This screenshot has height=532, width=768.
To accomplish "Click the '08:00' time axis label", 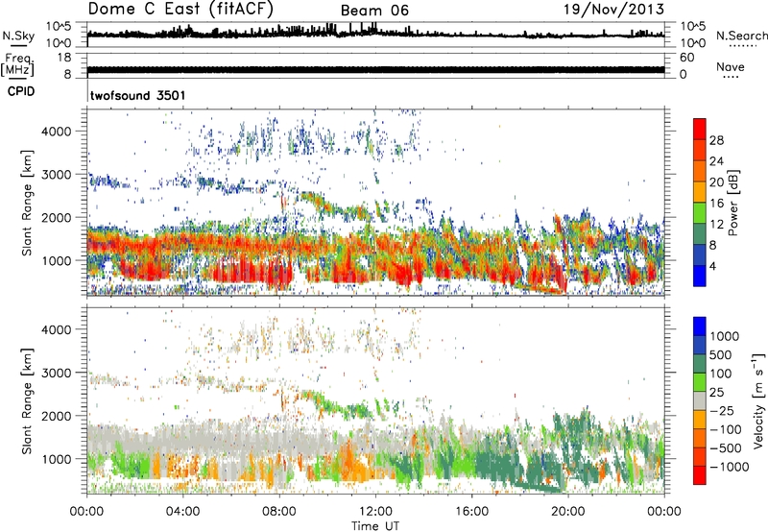I will [x=278, y=512].
